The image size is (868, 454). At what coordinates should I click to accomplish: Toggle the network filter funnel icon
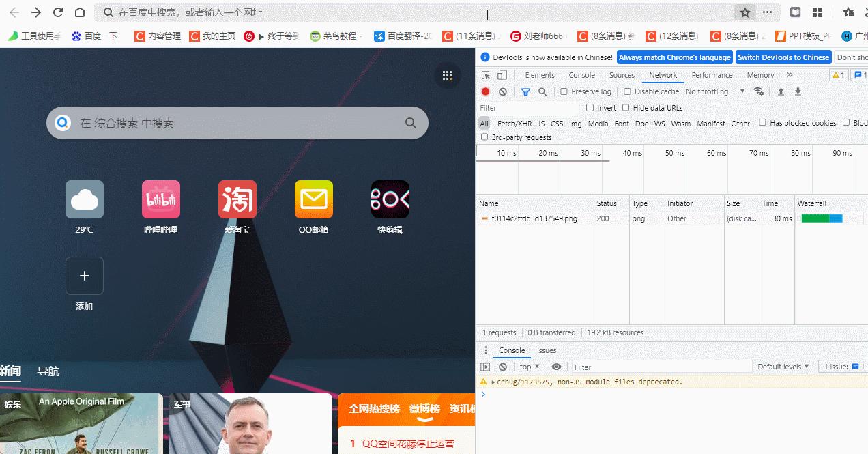[x=525, y=91]
